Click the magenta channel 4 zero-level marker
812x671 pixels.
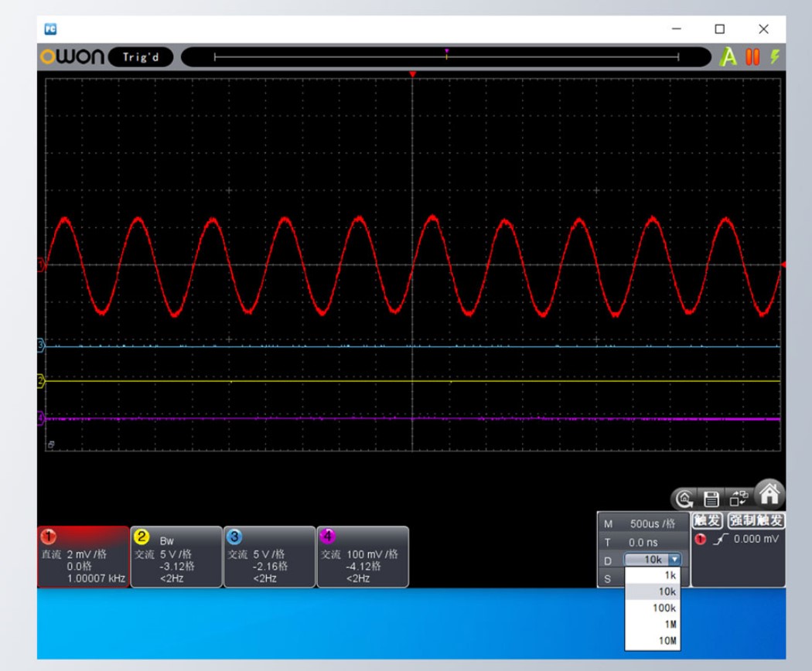point(42,418)
